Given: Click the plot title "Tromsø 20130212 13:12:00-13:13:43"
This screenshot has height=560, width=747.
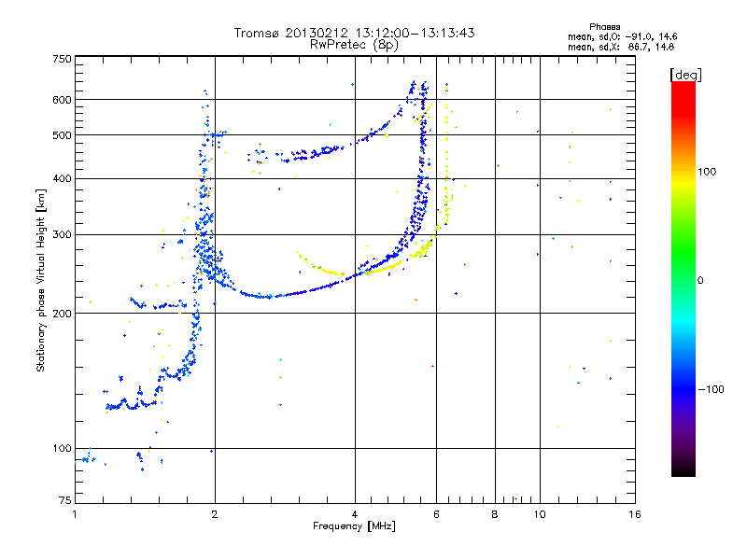Looking at the screenshot, I should pyautogui.click(x=354, y=33).
